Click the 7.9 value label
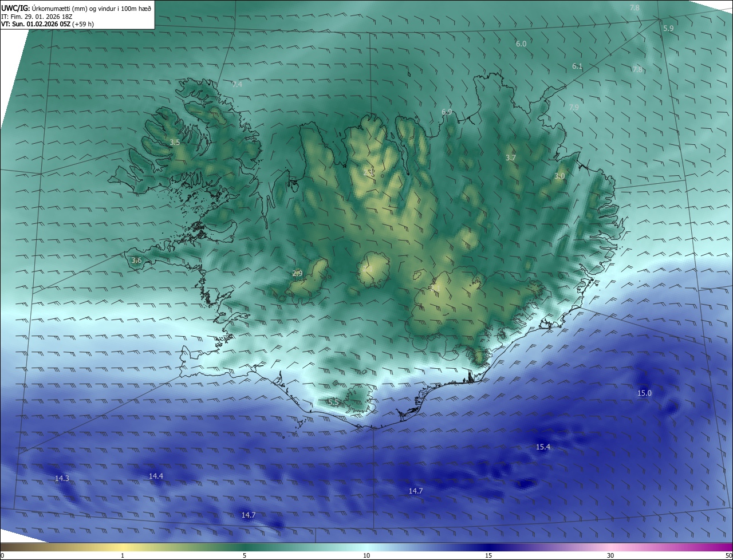This screenshot has height=560, width=733. click(x=574, y=107)
